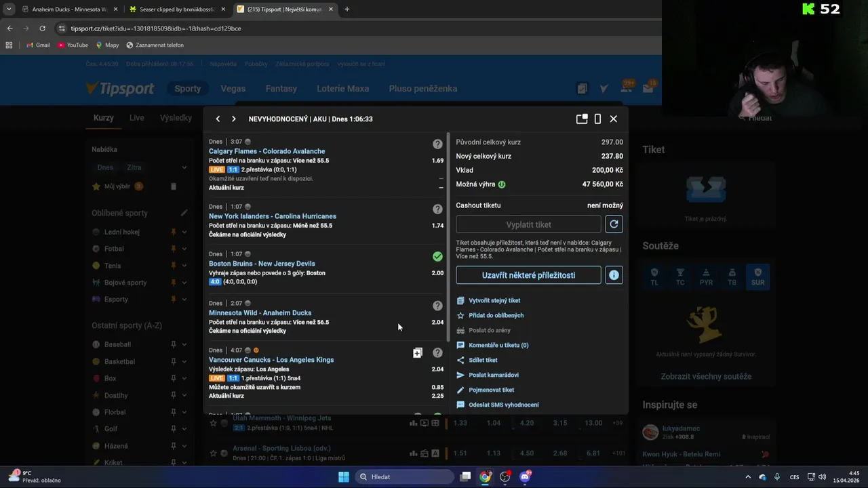Switch to the Live tab
Viewport: 868px width, 488px height.
click(x=137, y=118)
